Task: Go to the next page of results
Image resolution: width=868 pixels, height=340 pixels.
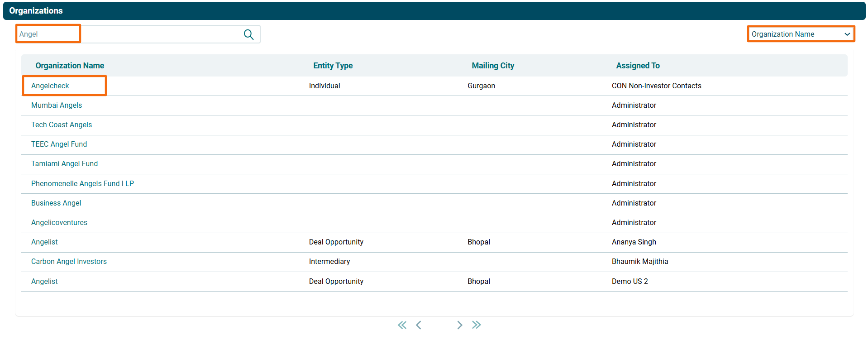Action: [459, 325]
